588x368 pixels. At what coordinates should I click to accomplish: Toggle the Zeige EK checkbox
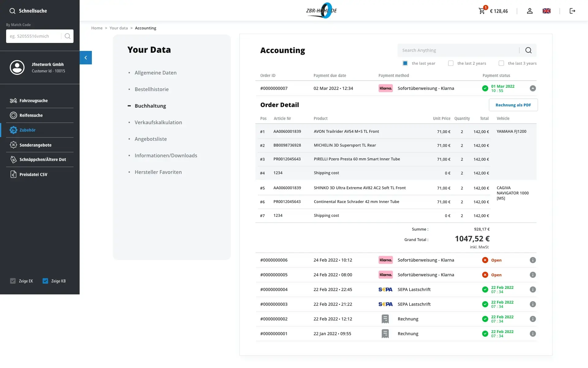pos(13,281)
